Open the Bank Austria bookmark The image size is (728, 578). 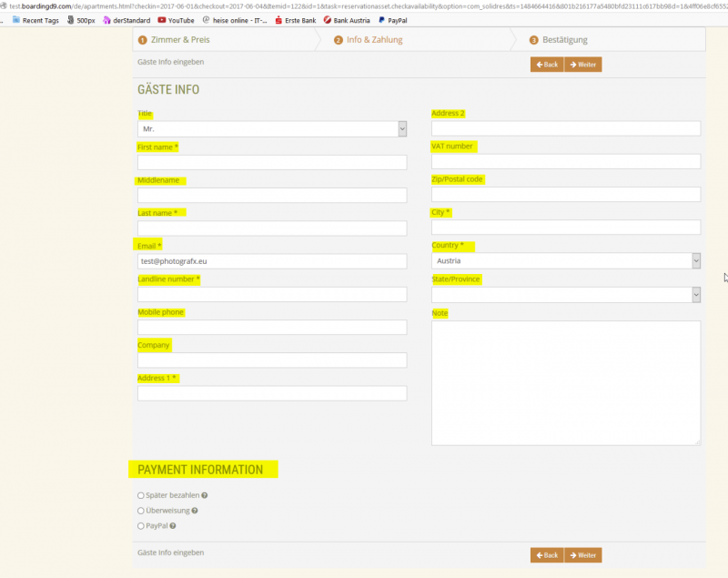pos(347,19)
